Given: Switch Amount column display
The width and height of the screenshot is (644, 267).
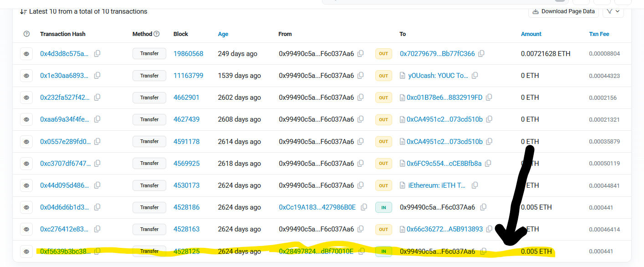Looking at the screenshot, I should click(531, 34).
